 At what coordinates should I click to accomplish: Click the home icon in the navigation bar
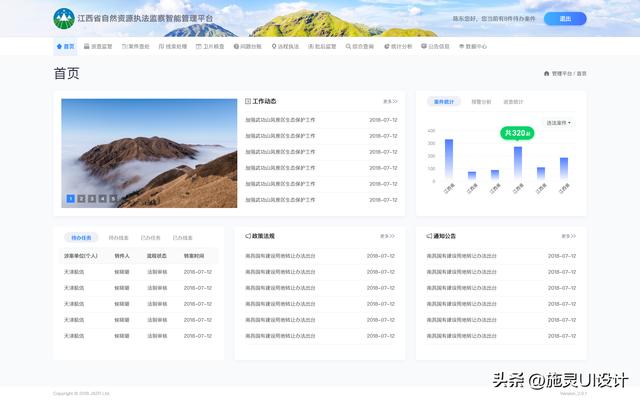(59, 47)
